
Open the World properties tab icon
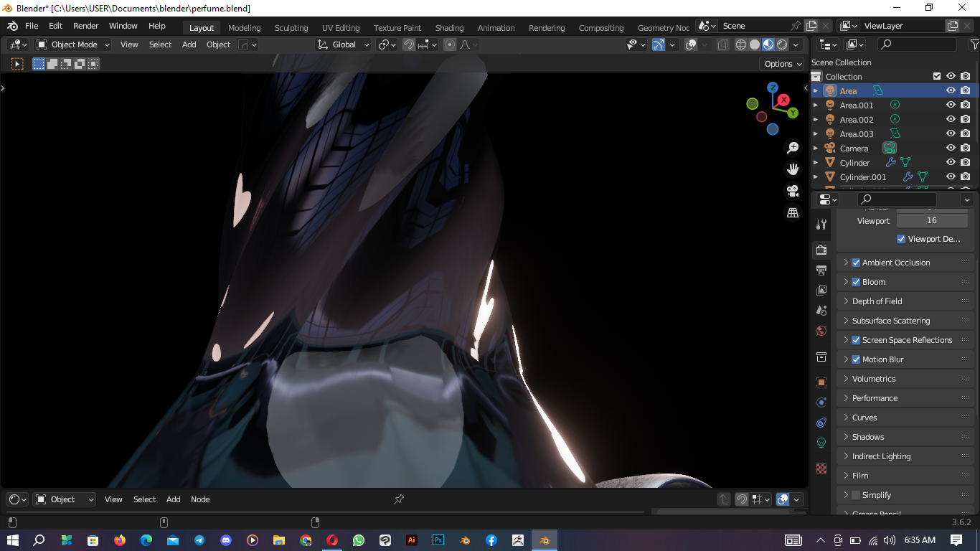coord(821,331)
